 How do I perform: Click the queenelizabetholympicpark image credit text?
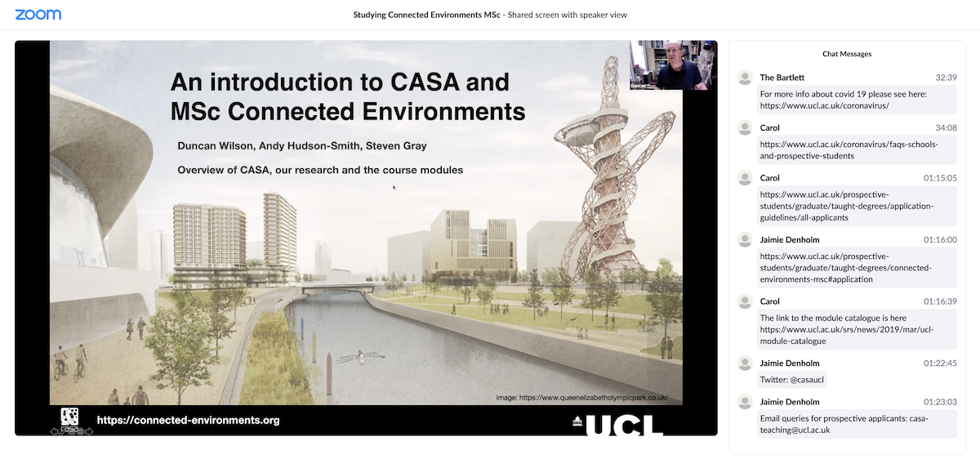[581, 398]
